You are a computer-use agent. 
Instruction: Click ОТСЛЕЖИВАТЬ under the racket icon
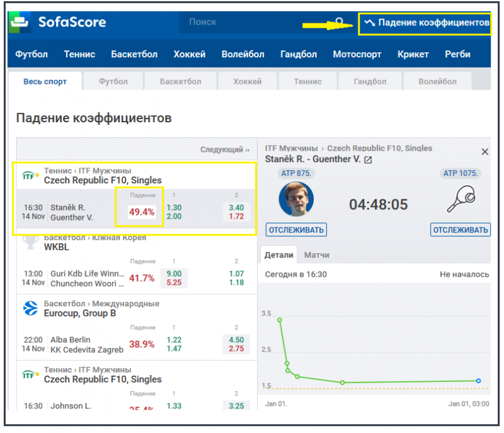(461, 230)
